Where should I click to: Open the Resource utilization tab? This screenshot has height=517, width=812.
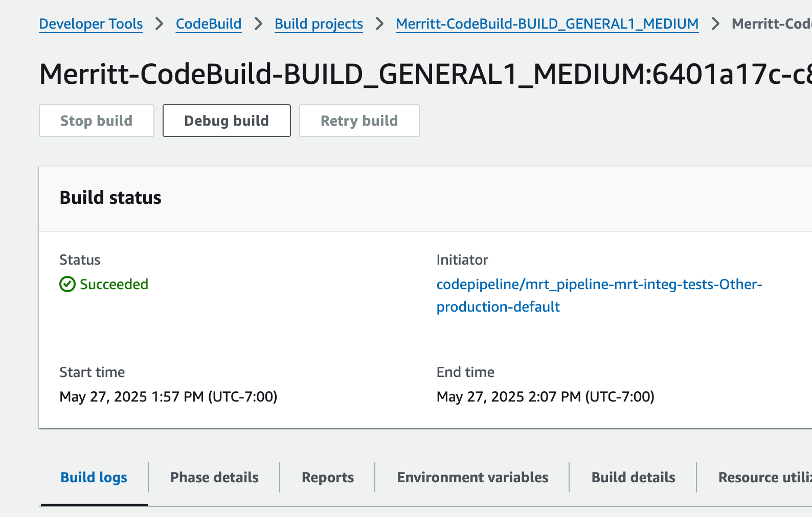(x=765, y=477)
